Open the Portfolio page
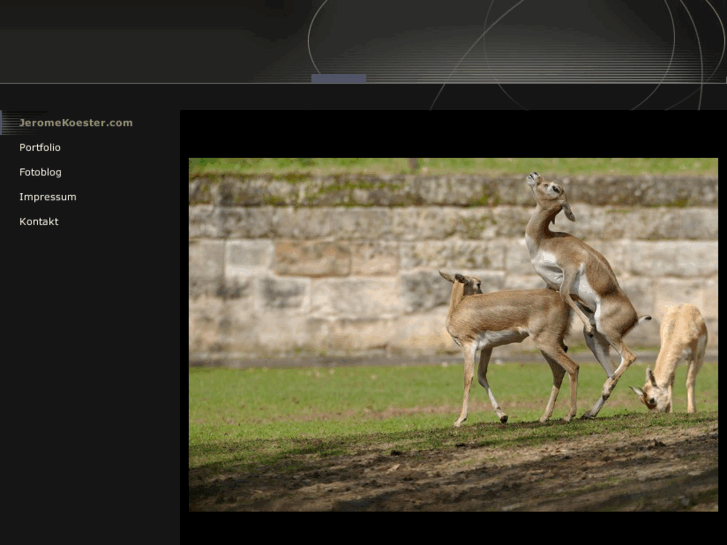 tap(40, 148)
